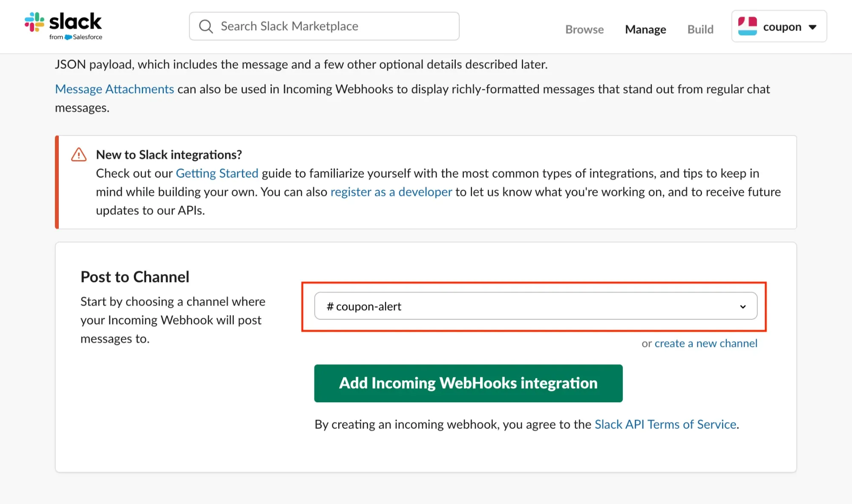Open the Message Attachments link
This screenshot has height=504, width=852.
[x=115, y=89]
